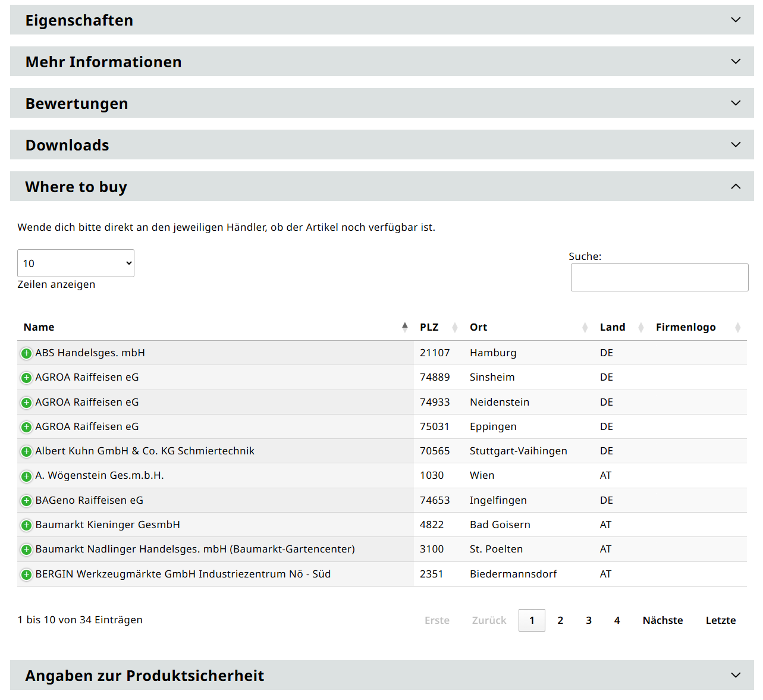This screenshot has width=763, height=700.
Task: Go to page 3 of dealers
Action: pos(589,620)
